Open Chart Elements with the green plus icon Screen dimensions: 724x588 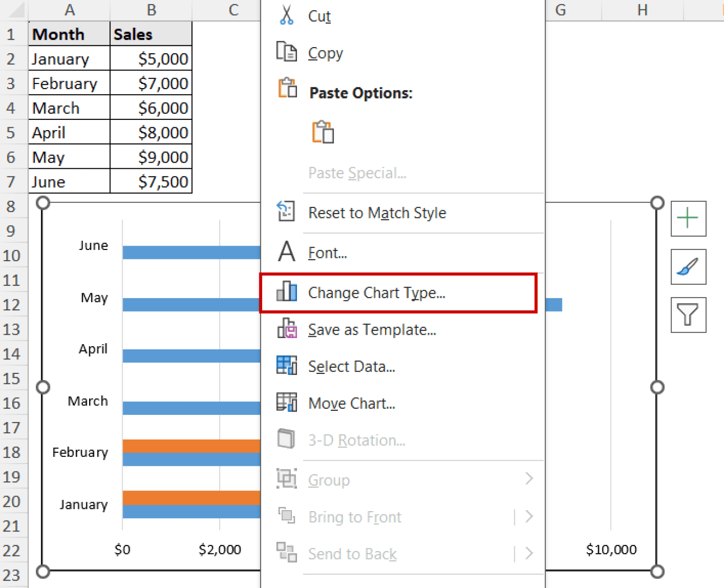click(688, 219)
